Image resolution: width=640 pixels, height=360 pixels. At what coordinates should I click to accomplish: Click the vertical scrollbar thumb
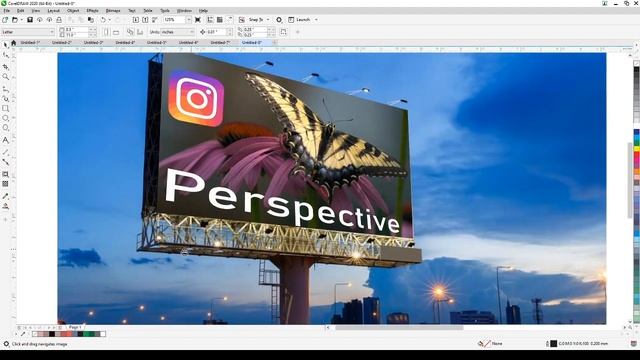coord(629,180)
